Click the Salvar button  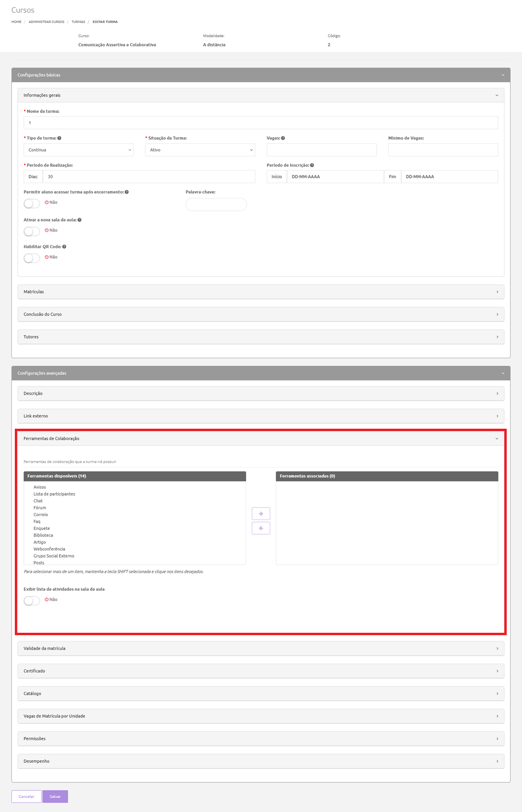tap(55, 796)
